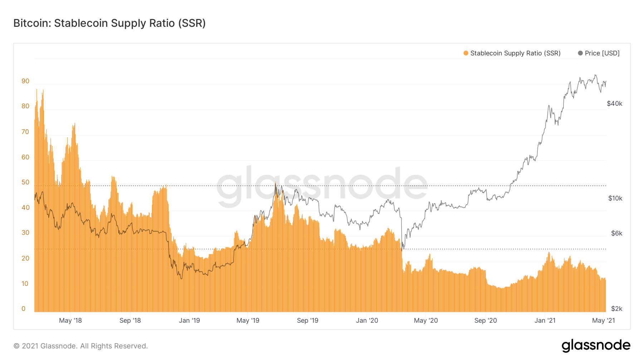Click the $10k price axis label
The image size is (644, 362).
point(615,198)
